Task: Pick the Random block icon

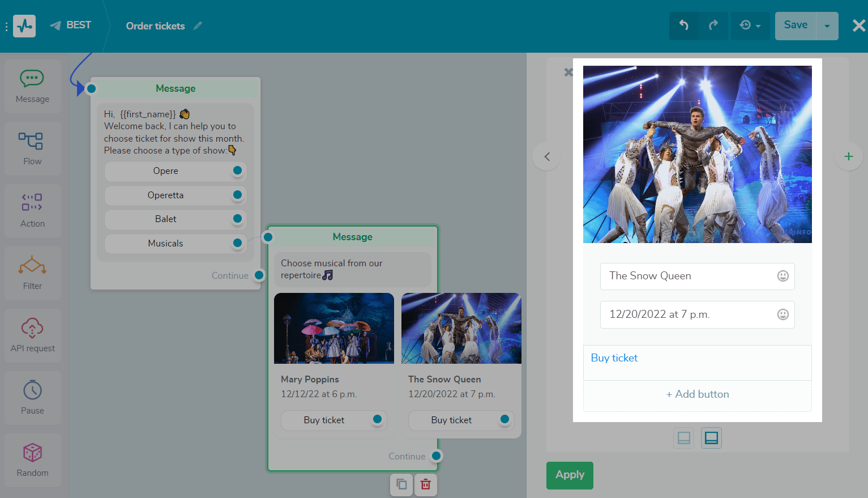Action: [x=32, y=460]
